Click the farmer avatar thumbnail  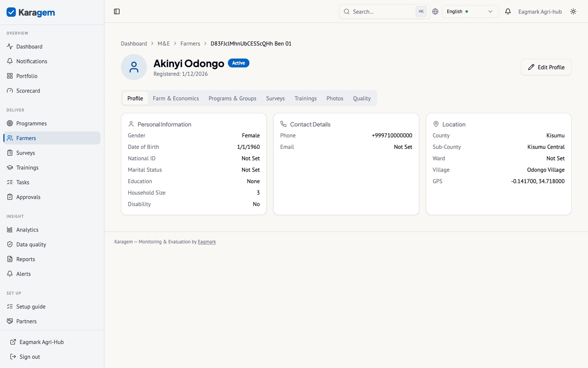134,67
